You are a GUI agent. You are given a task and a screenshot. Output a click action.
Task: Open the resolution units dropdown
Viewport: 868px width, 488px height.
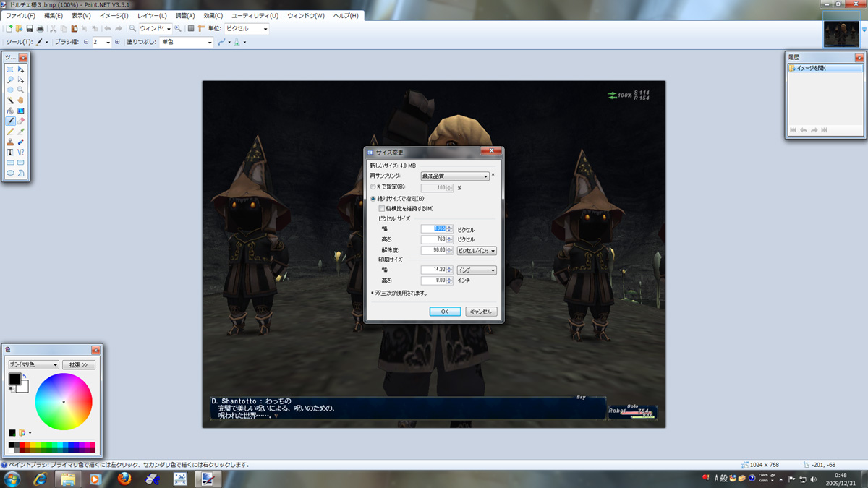point(477,250)
